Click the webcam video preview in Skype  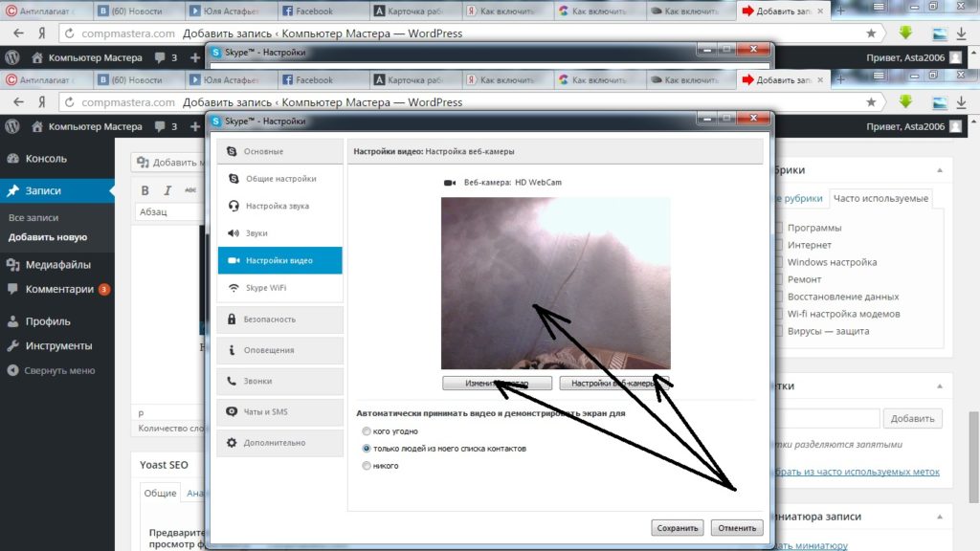pyautogui.click(x=556, y=283)
